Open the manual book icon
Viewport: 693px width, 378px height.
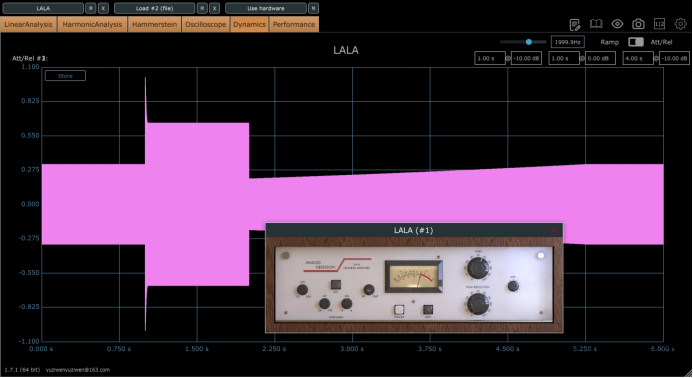(x=596, y=24)
